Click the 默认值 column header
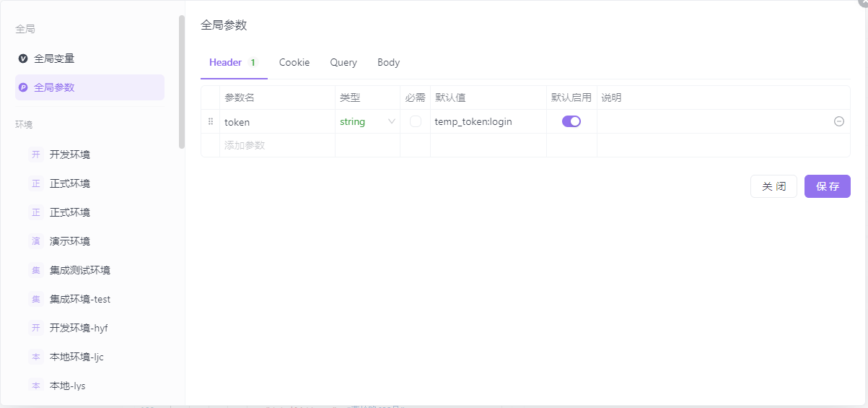This screenshot has height=408, width=868. coord(450,97)
